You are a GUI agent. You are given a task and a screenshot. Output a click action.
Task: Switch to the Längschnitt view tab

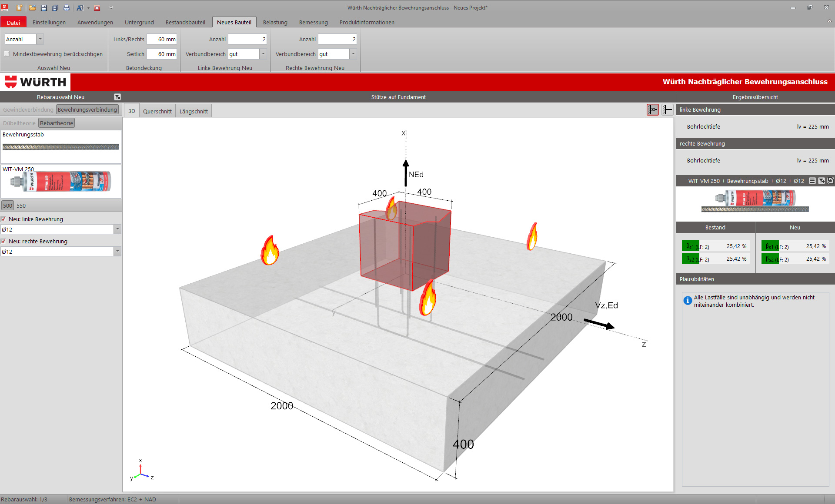(194, 111)
